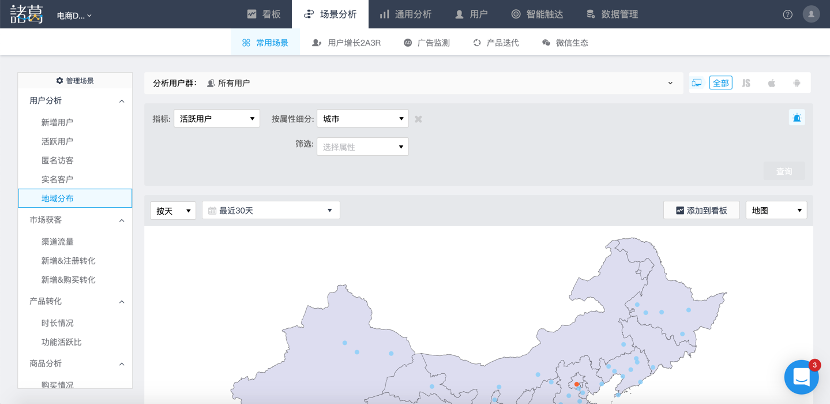Open the 活跃用户 metric dropdown
830x404 pixels.
(216, 119)
